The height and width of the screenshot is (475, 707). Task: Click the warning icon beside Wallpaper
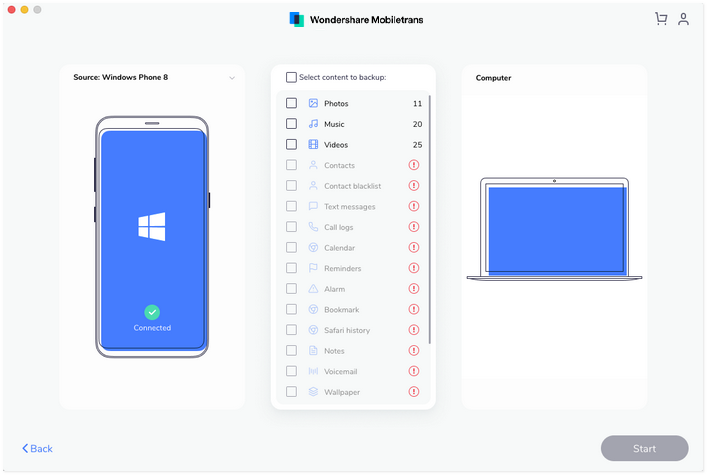tap(413, 392)
